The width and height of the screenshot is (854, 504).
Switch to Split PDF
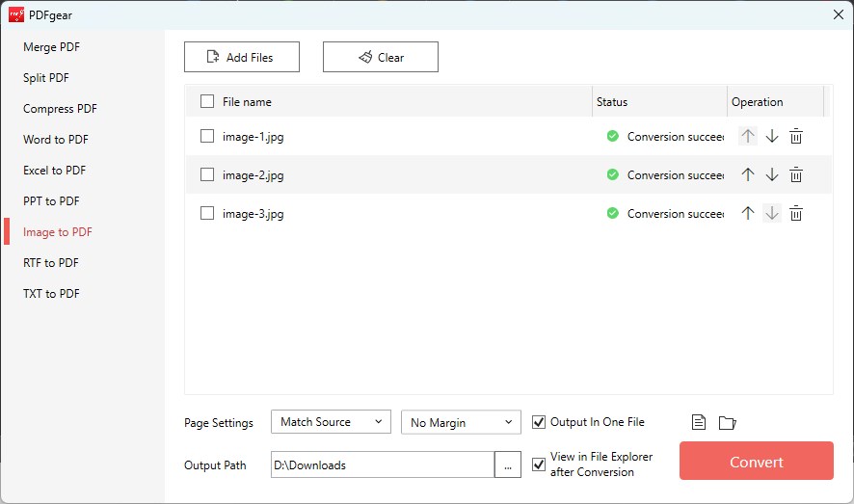[x=45, y=78]
